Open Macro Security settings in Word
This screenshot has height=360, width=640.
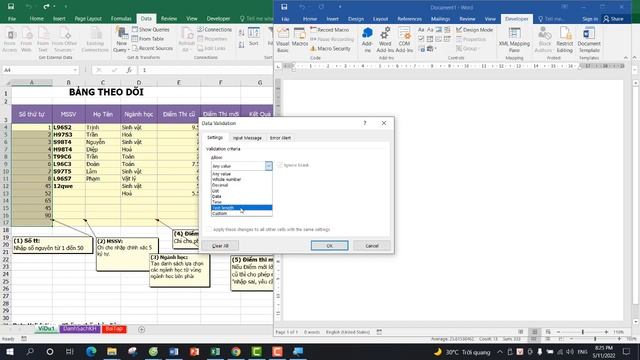(x=330, y=49)
